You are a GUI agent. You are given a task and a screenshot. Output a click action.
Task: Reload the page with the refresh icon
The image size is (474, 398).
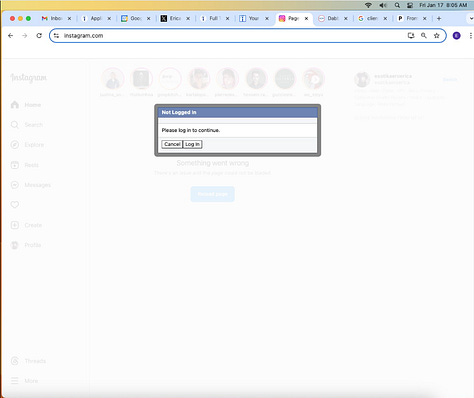(x=39, y=36)
